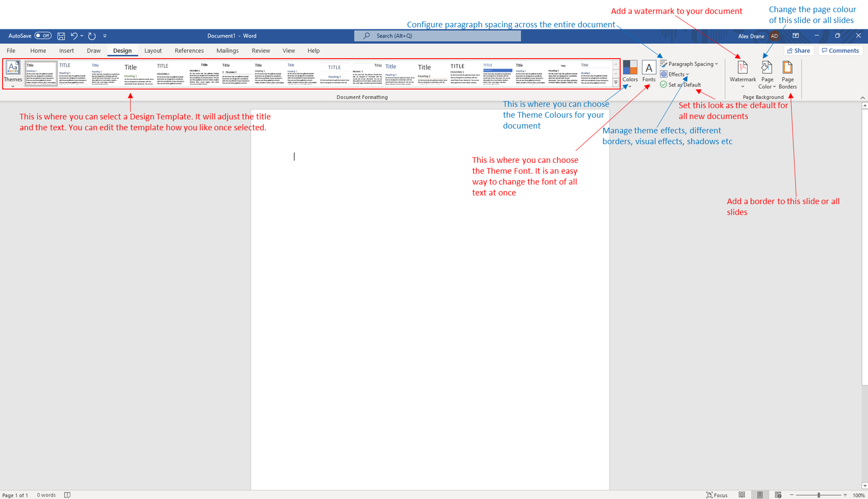Click Set as Default checkmark

(x=664, y=85)
